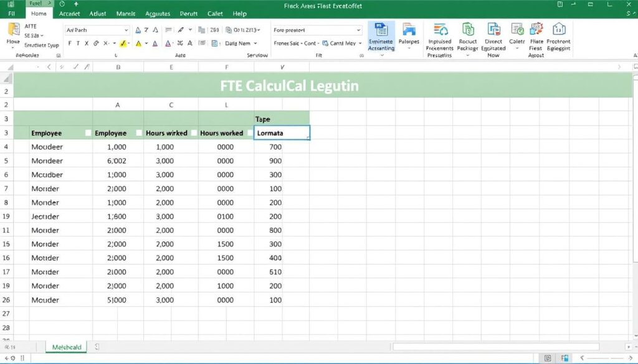
Task: Click the yellow fill color triangle icon
Action: click(x=138, y=44)
